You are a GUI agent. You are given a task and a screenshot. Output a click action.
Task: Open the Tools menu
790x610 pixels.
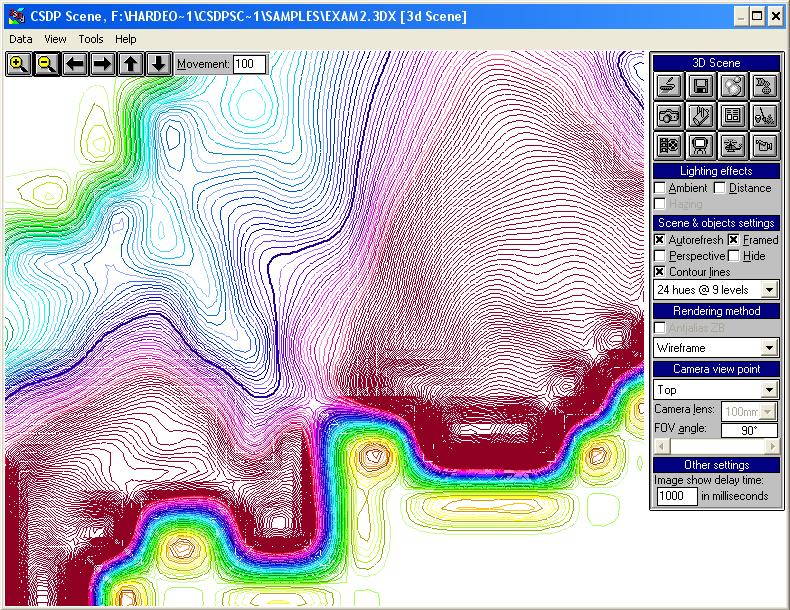91,39
